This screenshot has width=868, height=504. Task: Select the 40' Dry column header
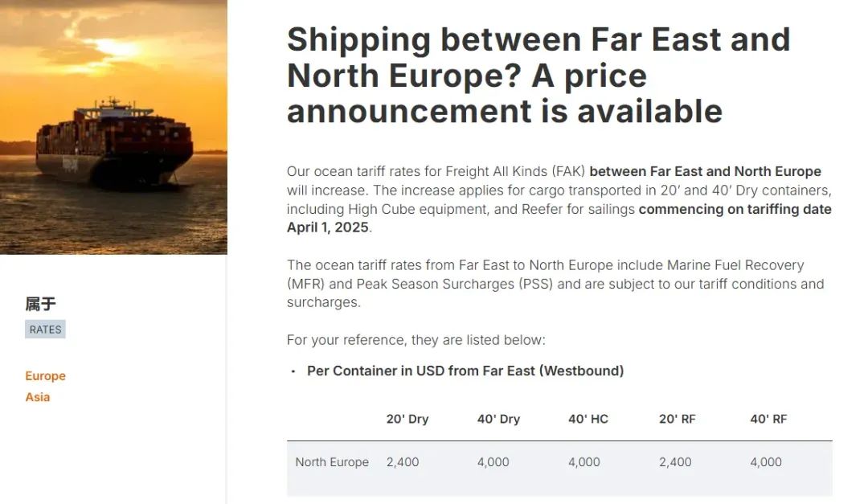tap(499, 420)
